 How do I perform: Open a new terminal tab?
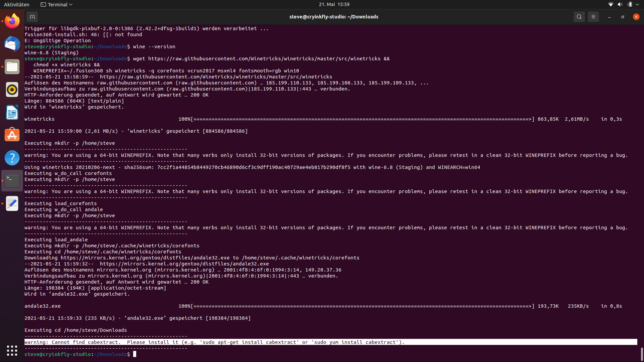click(32, 17)
